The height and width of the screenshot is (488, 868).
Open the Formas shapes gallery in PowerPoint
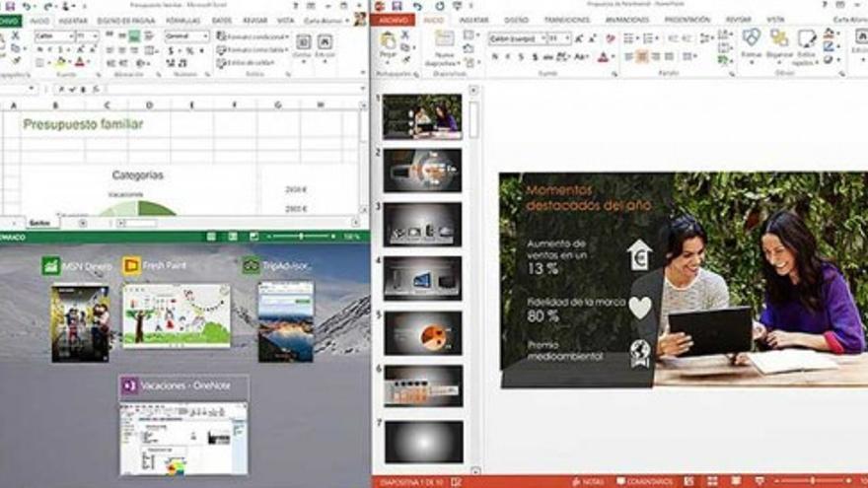point(752,39)
